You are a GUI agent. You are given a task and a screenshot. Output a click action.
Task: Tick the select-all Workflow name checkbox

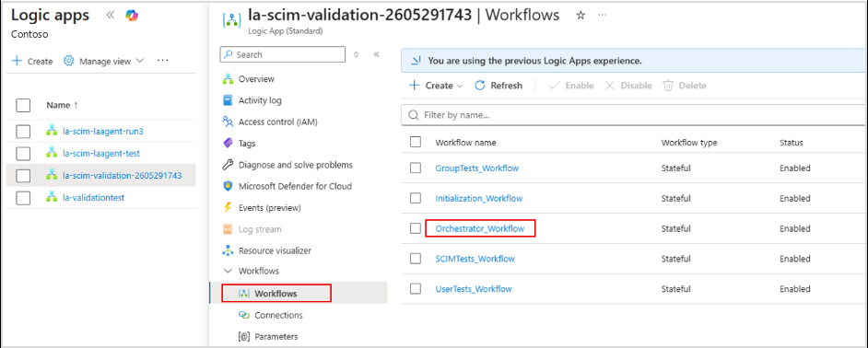pyautogui.click(x=416, y=142)
